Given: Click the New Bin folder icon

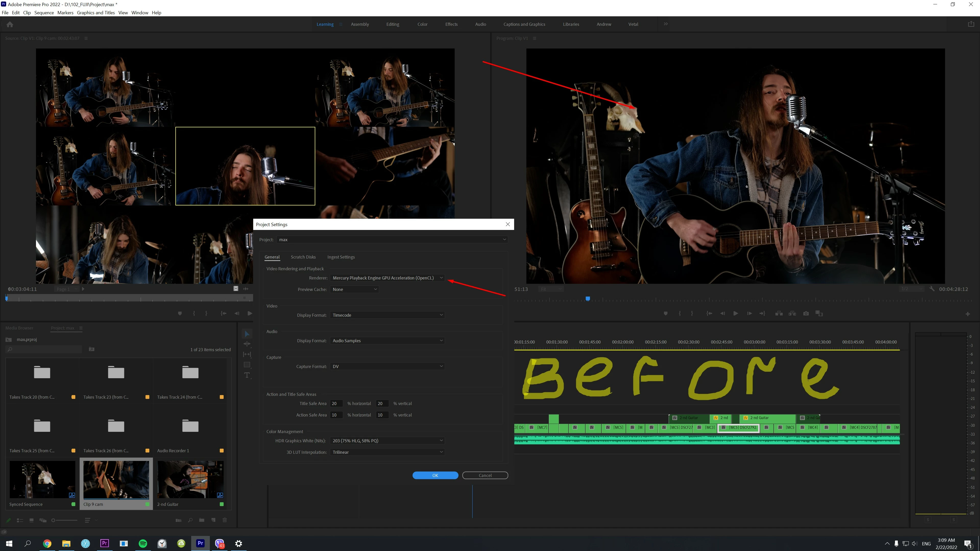Looking at the screenshot, I should click(202, 520).
